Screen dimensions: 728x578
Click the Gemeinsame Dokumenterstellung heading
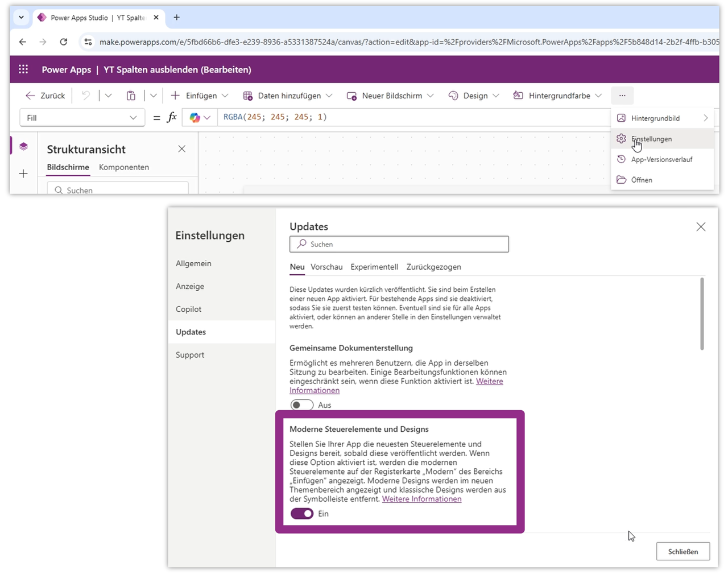coord(351,348)
